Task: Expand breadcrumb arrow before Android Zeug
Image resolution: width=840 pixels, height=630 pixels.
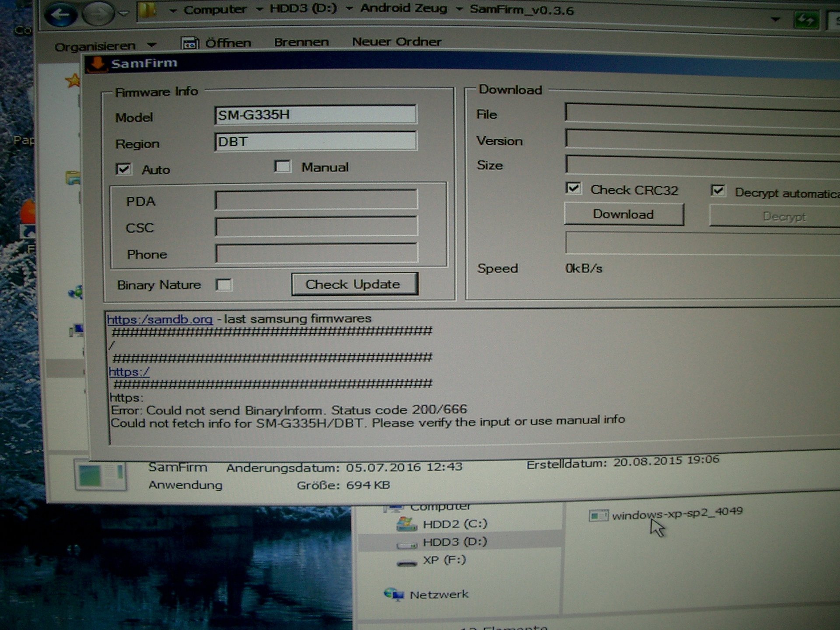Action: pos(349,9)
